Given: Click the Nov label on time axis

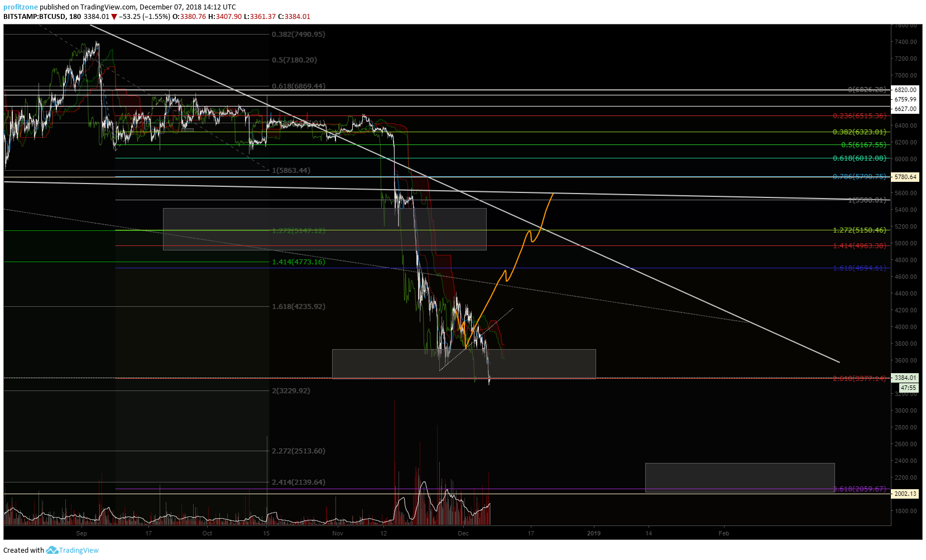Looking at the screenshot, I should pyautogui.click(x=337, y=534).
